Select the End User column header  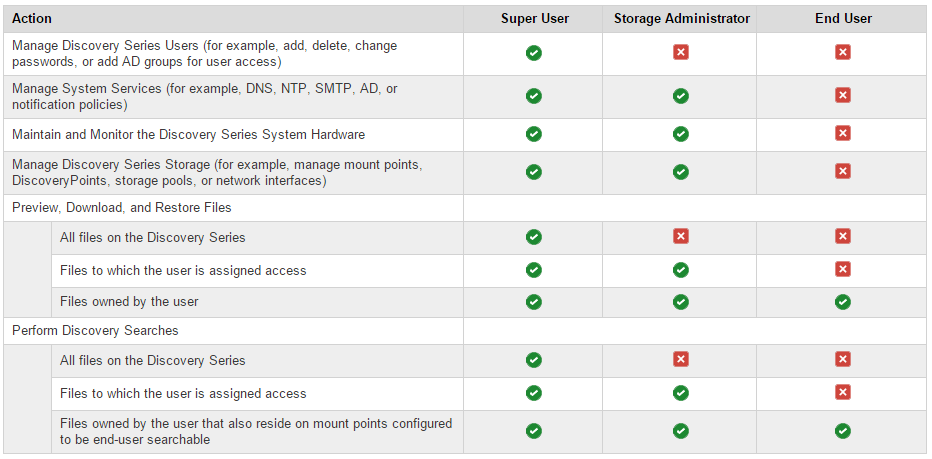coord(843,18)
